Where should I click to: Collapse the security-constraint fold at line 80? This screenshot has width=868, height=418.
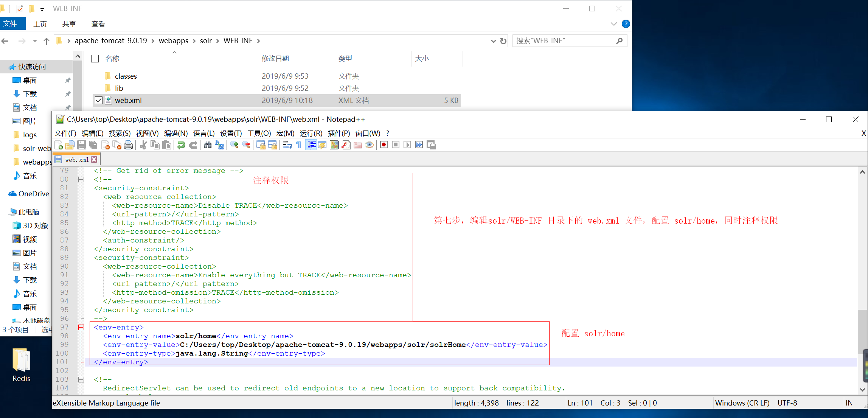click(x=81, y=179)
